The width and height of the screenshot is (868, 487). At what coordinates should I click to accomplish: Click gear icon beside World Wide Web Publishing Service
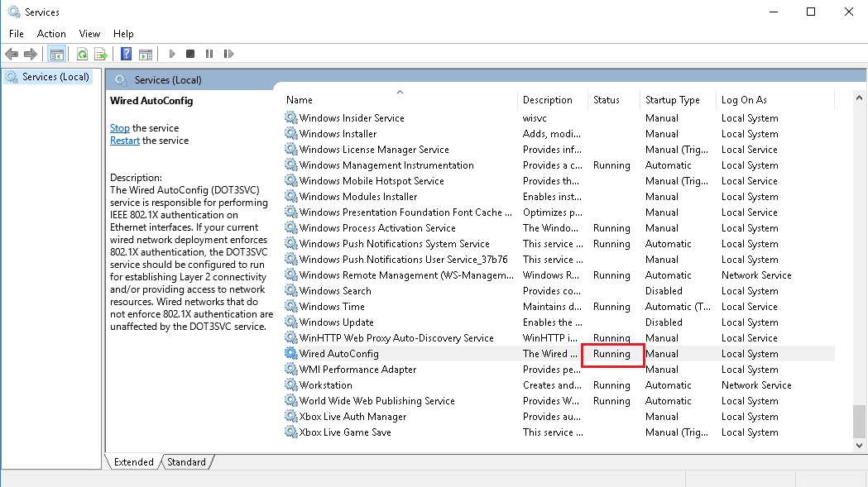coord(291,401)
